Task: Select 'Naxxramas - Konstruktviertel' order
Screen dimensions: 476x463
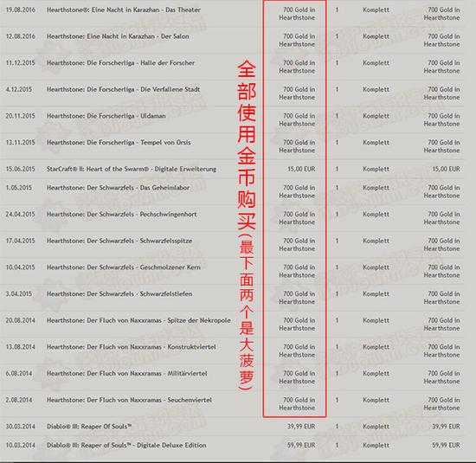Action: (132, 347)
